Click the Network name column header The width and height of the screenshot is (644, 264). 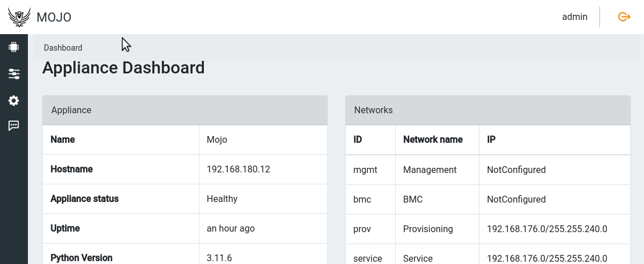tap(433, 139)
